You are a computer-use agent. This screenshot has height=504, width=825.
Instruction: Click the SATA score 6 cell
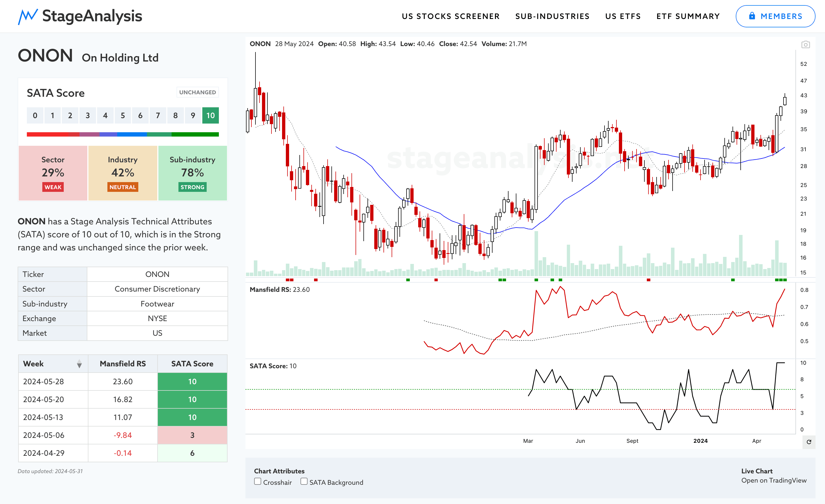[x=192, y=453]
